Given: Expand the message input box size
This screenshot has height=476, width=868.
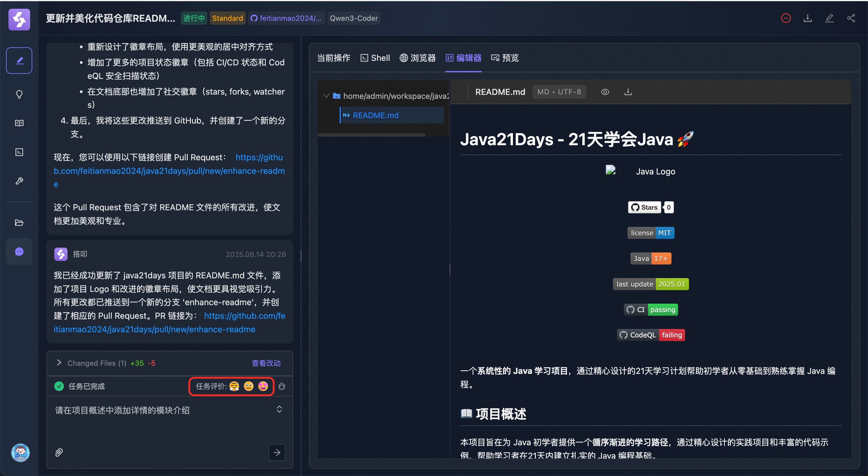Looking at the screenshot, I should point(279,409).
